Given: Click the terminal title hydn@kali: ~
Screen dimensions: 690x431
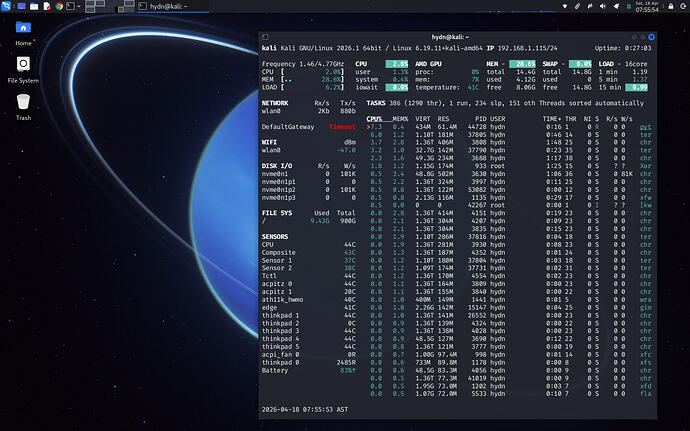Looking at the screenshot, I should [450, 37].
